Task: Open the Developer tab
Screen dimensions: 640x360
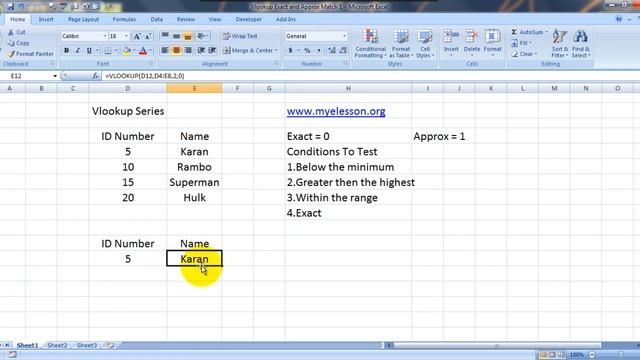Action: [x=248, y=19]
